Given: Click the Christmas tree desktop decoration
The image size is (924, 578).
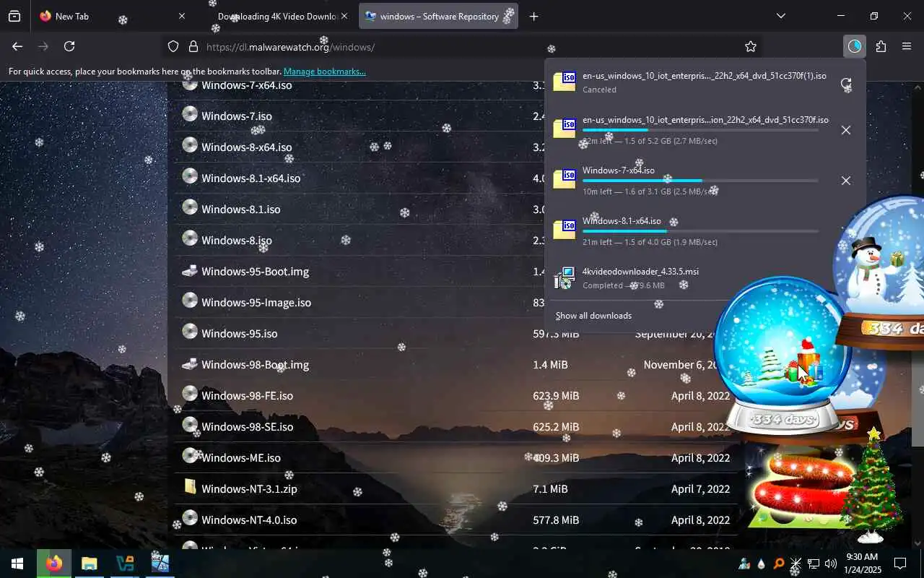Looking at the screenshot, I should point(873,486).
